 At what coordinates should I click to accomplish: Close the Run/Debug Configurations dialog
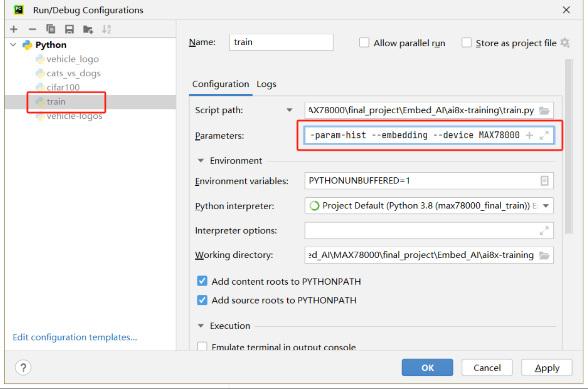(x=566, y=10)
